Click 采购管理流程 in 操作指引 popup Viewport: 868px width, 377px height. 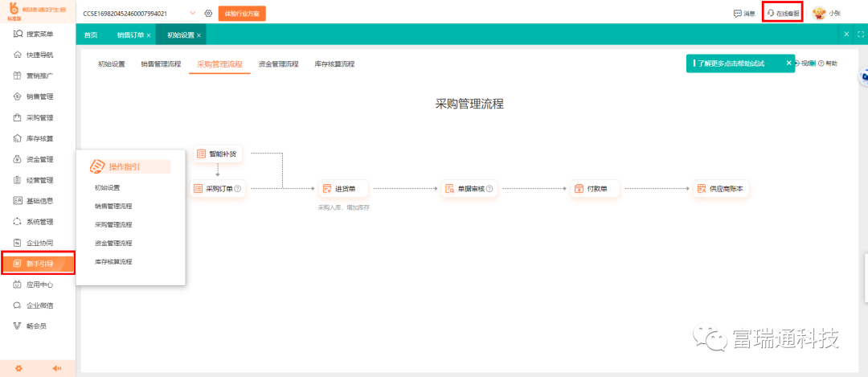[x=113, y=225]
